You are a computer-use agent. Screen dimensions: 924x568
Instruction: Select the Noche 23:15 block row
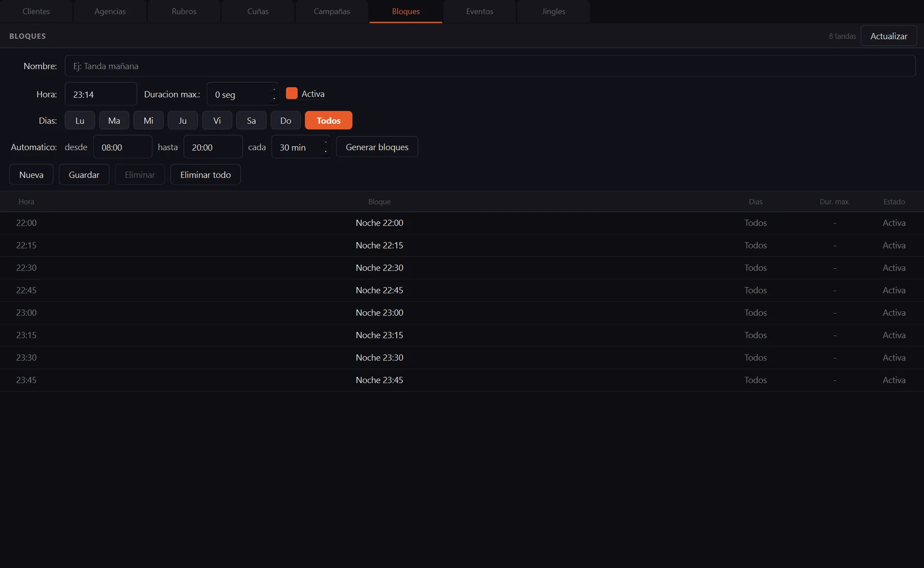[462, 335]
